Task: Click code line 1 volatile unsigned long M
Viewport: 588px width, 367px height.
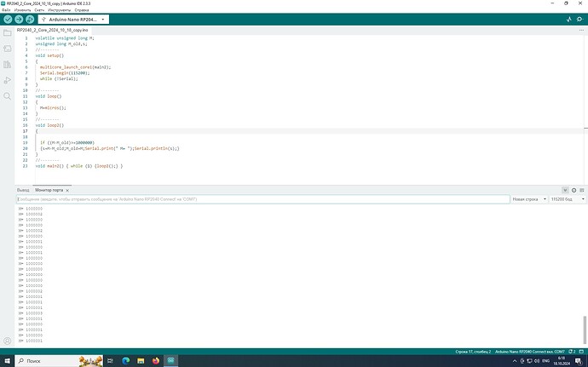Action: [65, 37]
